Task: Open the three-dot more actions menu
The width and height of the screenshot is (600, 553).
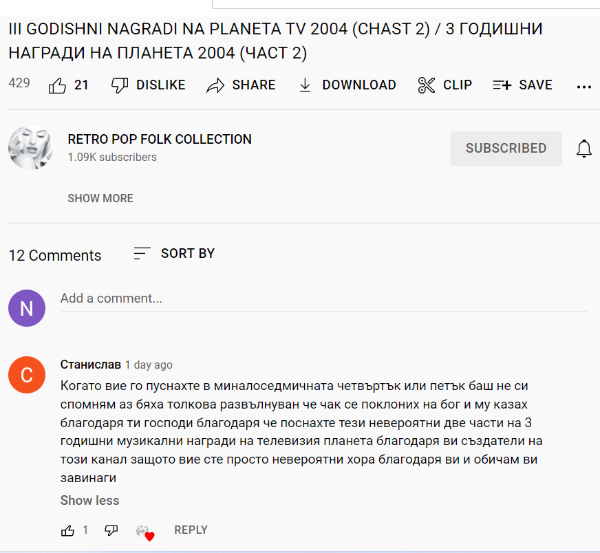Action: pos(584,85)
